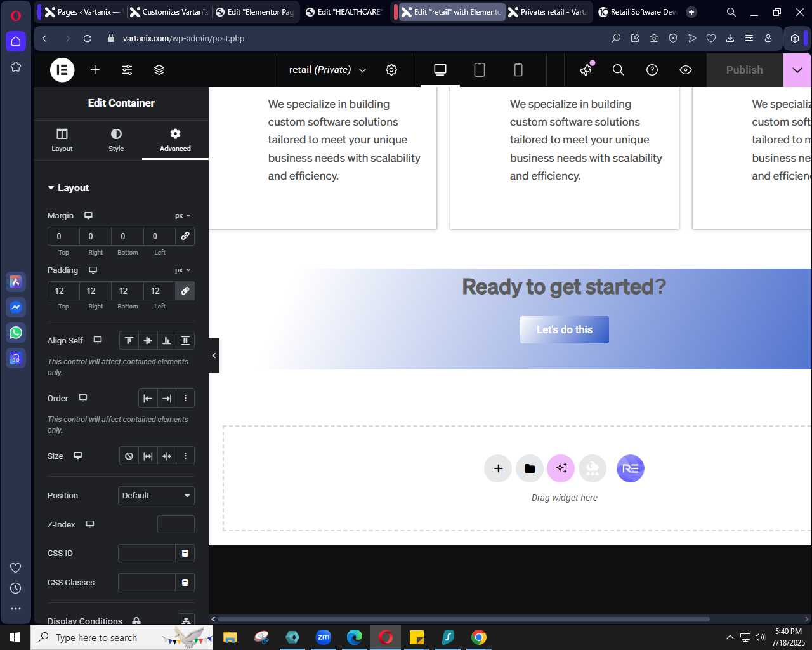The width and height of the screenshot is (812, 650).
Task: Open CSS Classes dynamic tags icon
Action: [x=185, y=583]
